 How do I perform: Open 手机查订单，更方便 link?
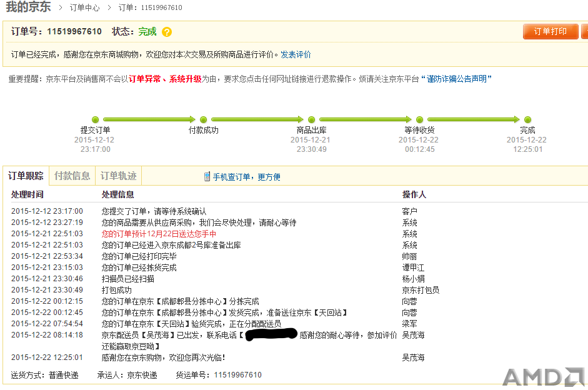pos(246,177)
